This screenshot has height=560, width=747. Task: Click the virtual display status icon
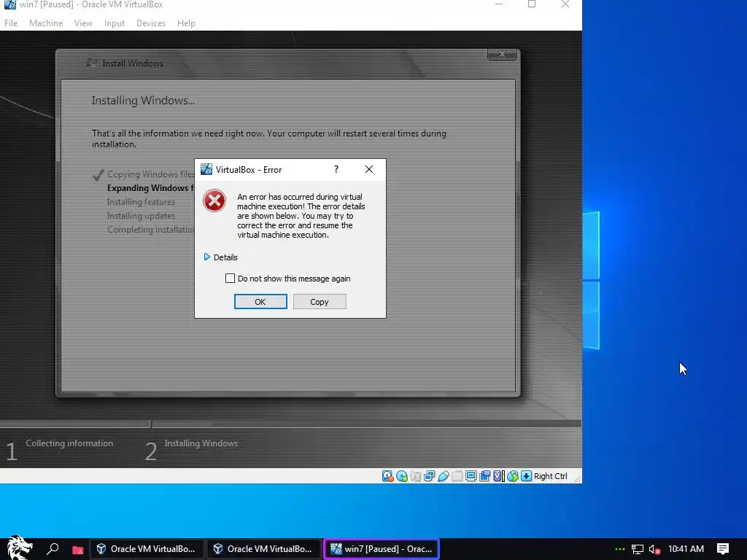pos(471,476)
